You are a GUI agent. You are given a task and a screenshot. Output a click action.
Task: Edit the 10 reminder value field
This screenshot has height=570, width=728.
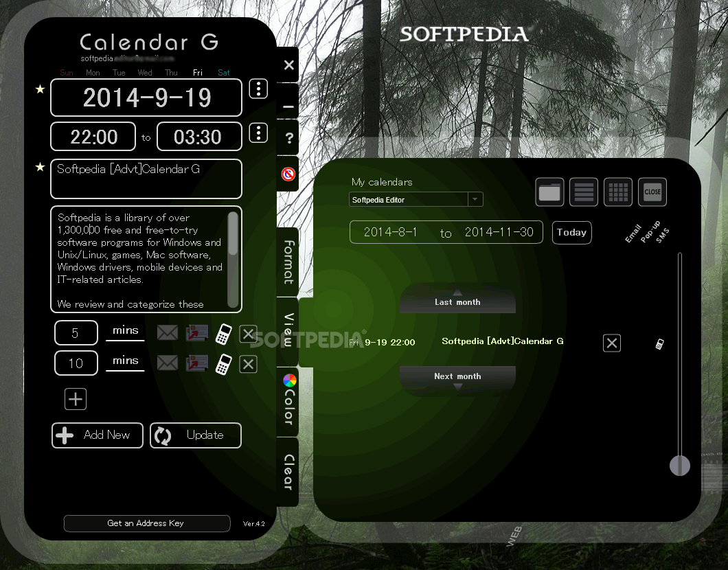point(76,363)
